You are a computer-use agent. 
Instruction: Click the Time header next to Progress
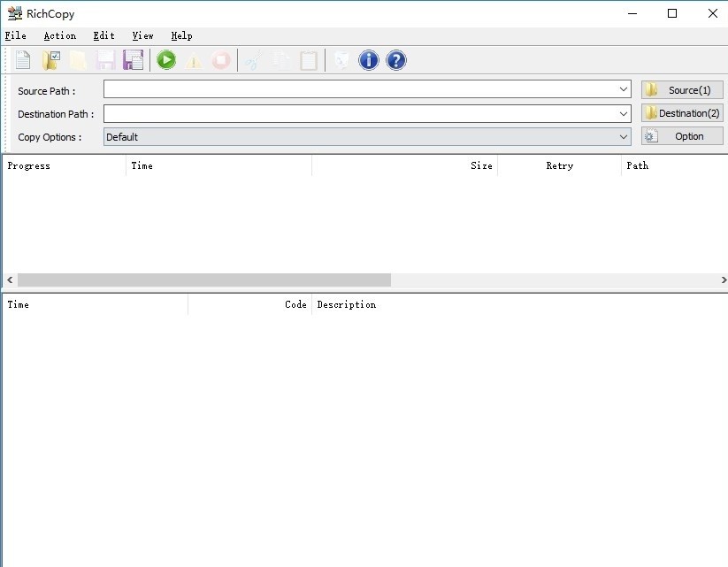(x=218, y=165)
